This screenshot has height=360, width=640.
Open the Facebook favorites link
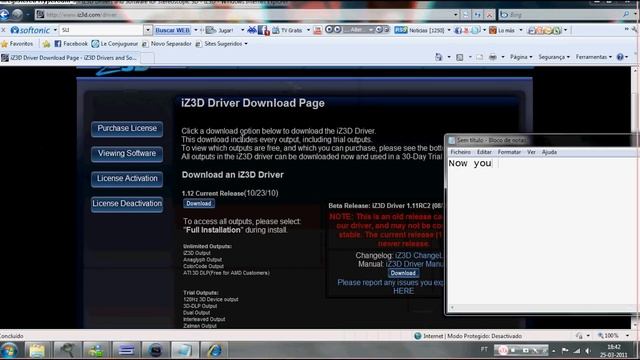tap(71, 44)
